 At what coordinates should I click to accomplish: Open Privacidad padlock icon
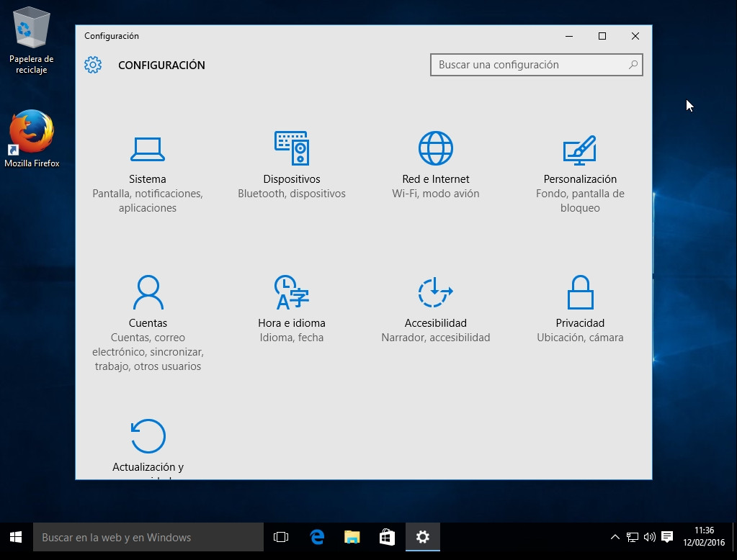(x=580, y=293)
